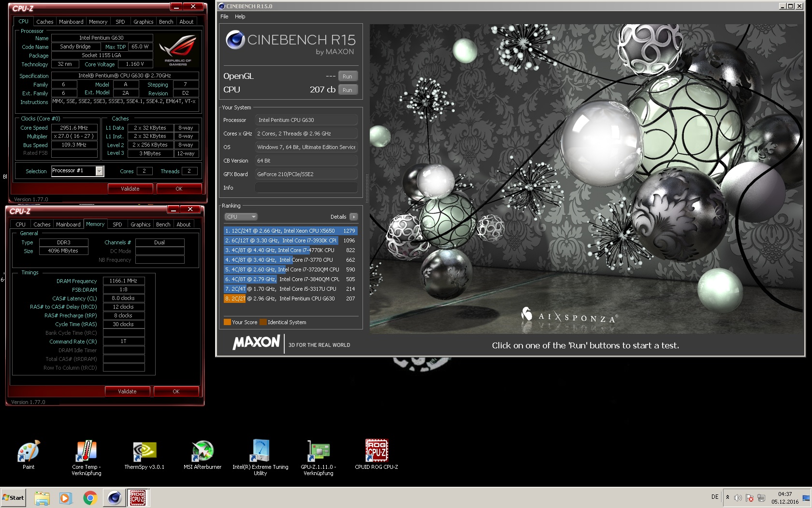Click the Info input field in Cinebench
This screenshot has height=508, width=812.
pyautogui.click(x=306, y=188)
